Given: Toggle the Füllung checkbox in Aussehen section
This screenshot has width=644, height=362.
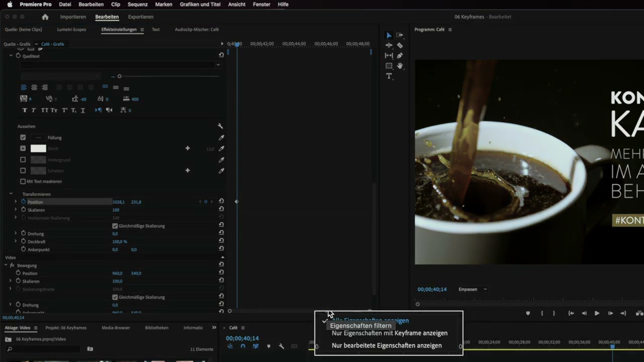Looking at the screenshot, I should tap(23, 137).
